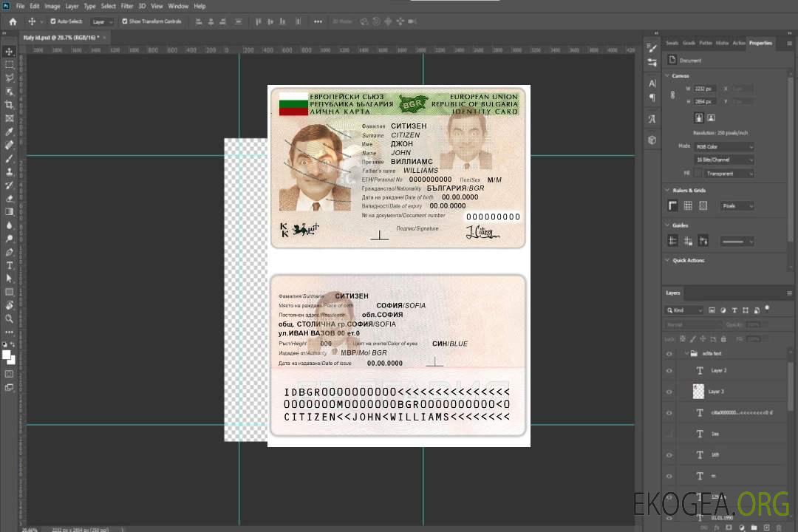Viewport: 798px width, 532px height.
Task: Select the Crop tool
Action: pyautogui.click(x=9, y=105)
